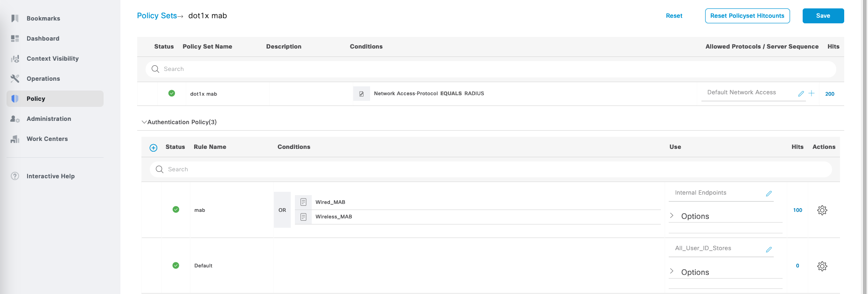Image resolution: width=868 pixels, height=294 pixels.
Task: Click condition icon beside Network Access Protocol
Action: pyautogui.click(x=361, y=94)
